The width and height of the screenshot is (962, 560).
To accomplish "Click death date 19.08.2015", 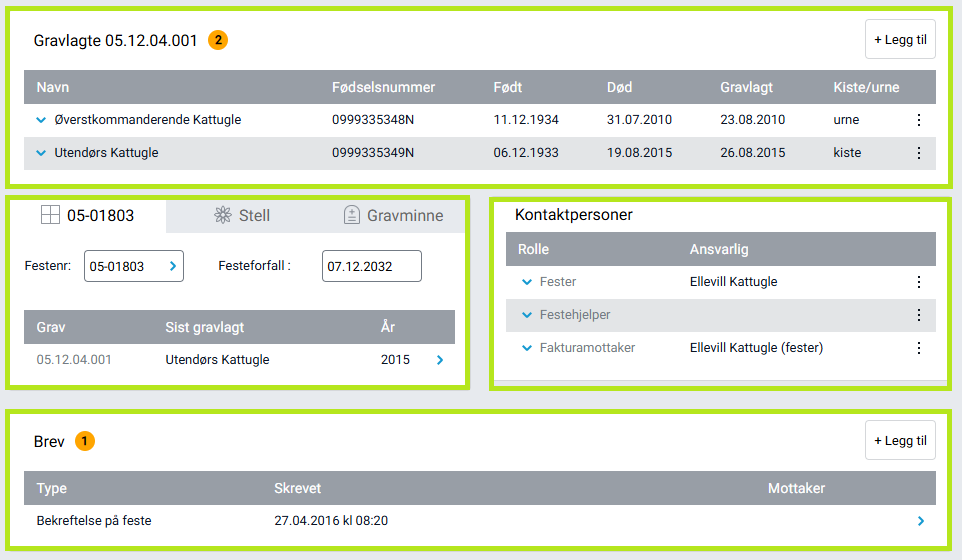I will click(x=639, y=153).
